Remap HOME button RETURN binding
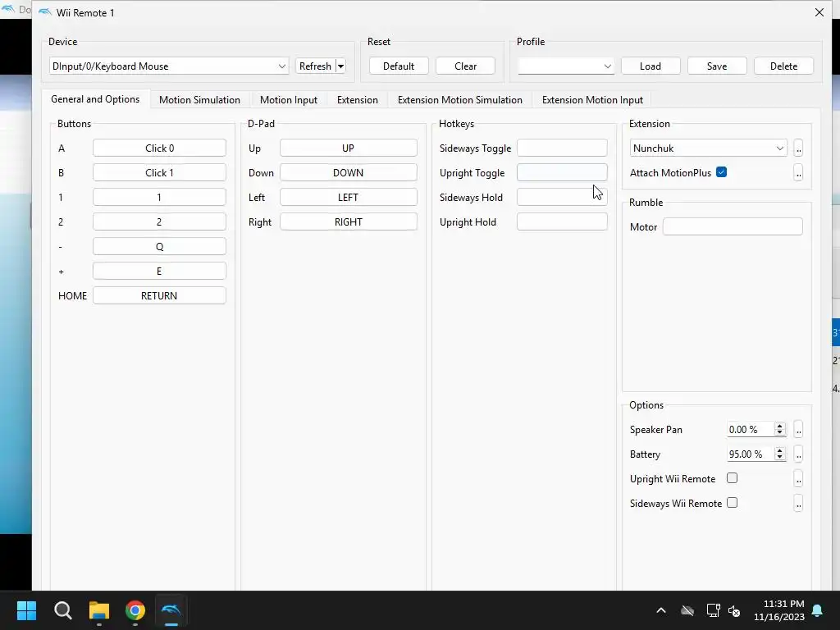 pyautogui.click(x=159, y=295)
